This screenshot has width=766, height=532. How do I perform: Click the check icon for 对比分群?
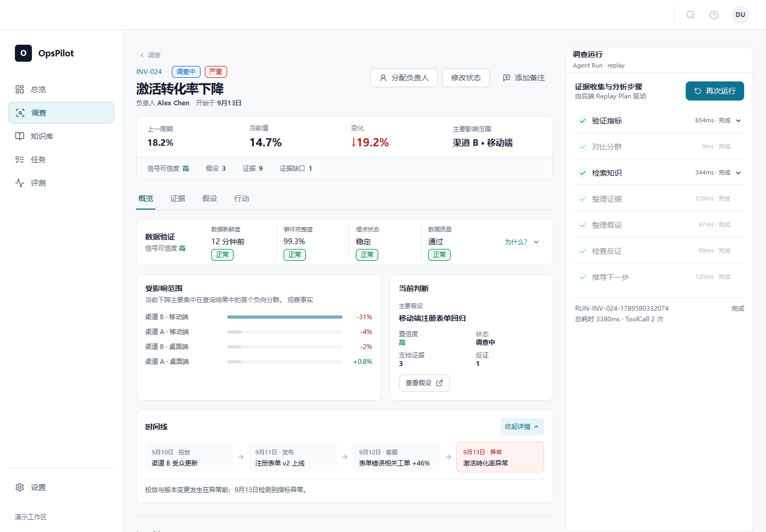[582, 147]
